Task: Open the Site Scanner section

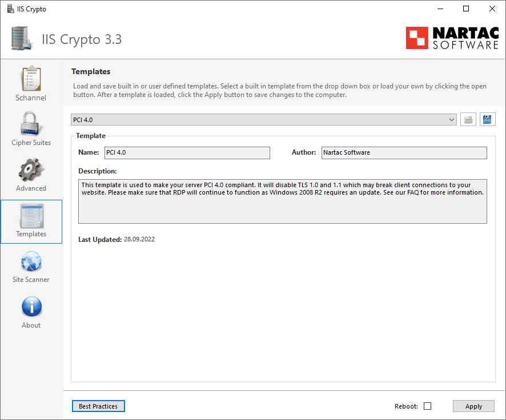Action: 31,267
